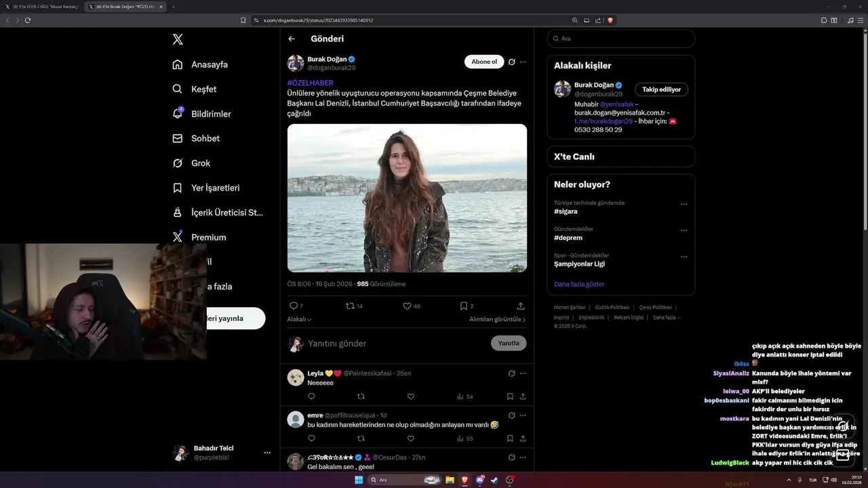Reload the page in the browser
Screen dimensions: 868x488
28,20
